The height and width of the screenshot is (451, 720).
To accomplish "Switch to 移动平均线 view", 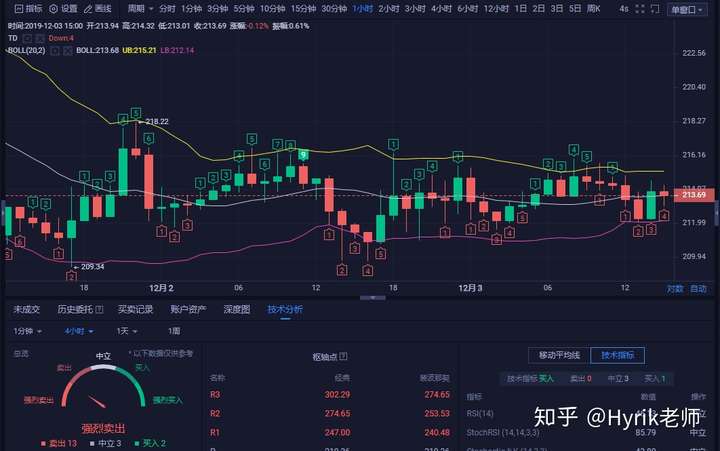I will tap(559, 355).
